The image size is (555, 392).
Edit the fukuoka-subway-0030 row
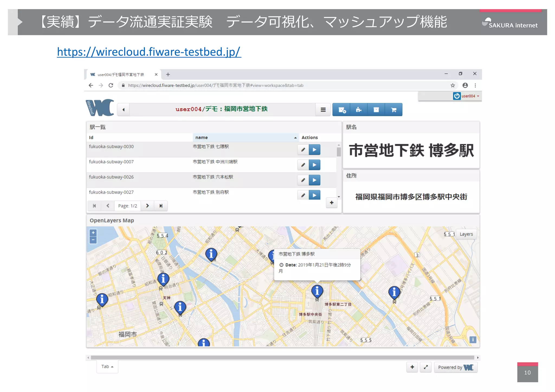[303, 150]
